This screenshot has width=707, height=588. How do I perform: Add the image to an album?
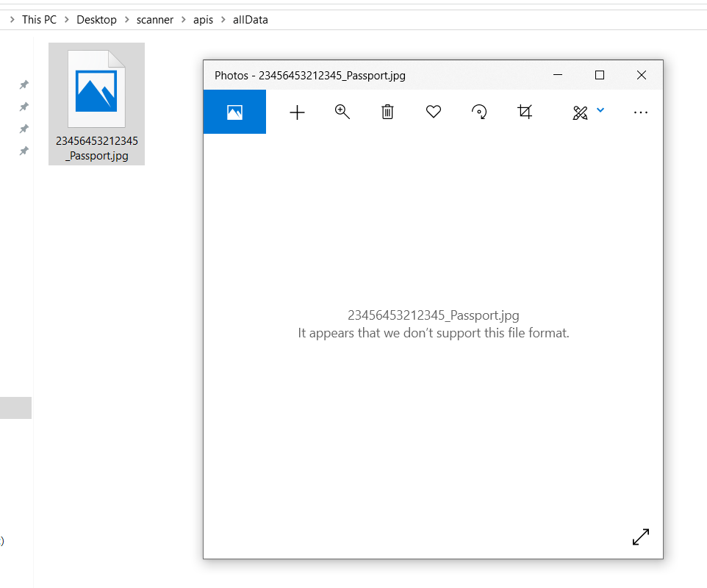[x=297, y=112]
